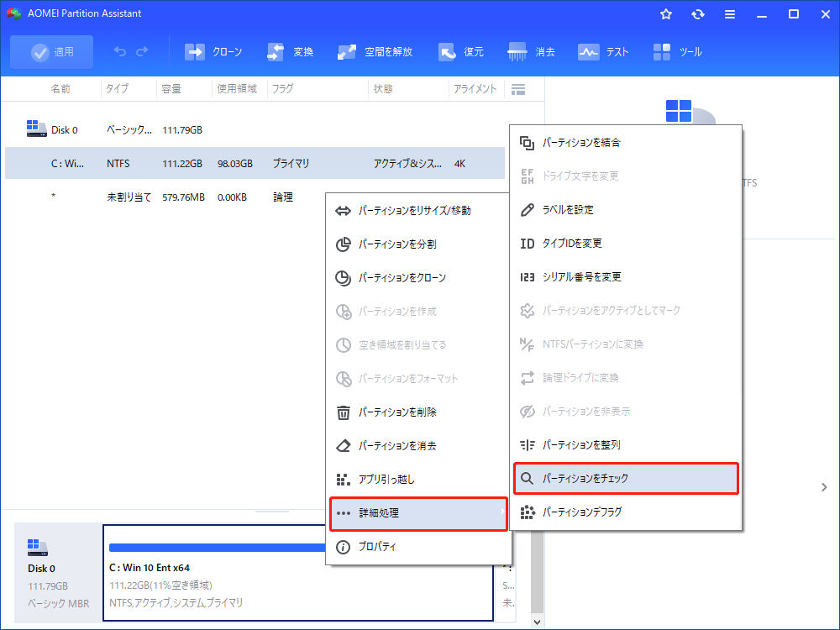This screenshot has width=840, height=630.
Task: Choose パーティションをチェック in the submenu
Action: (626, 479)
